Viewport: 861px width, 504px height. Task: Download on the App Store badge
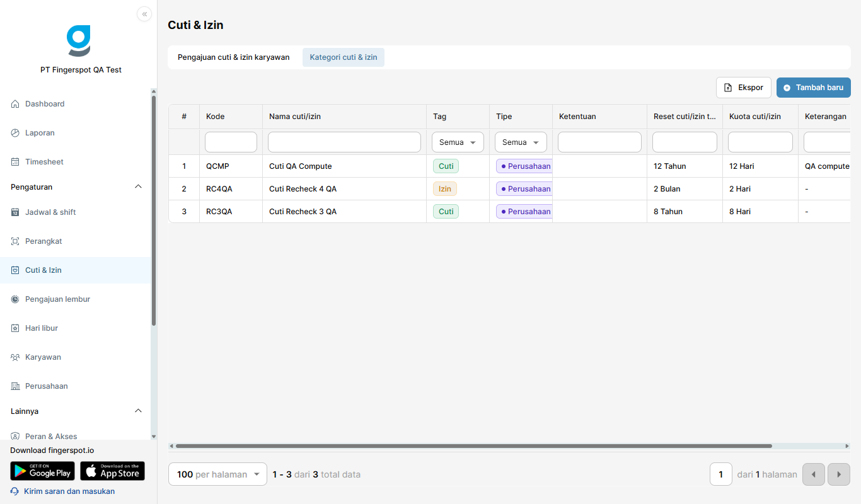[113, 471]
